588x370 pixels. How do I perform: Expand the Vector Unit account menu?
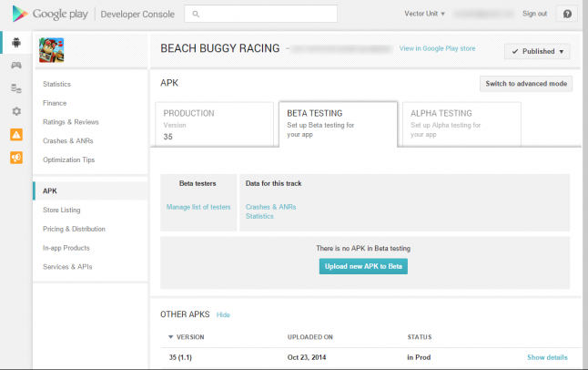424,14
